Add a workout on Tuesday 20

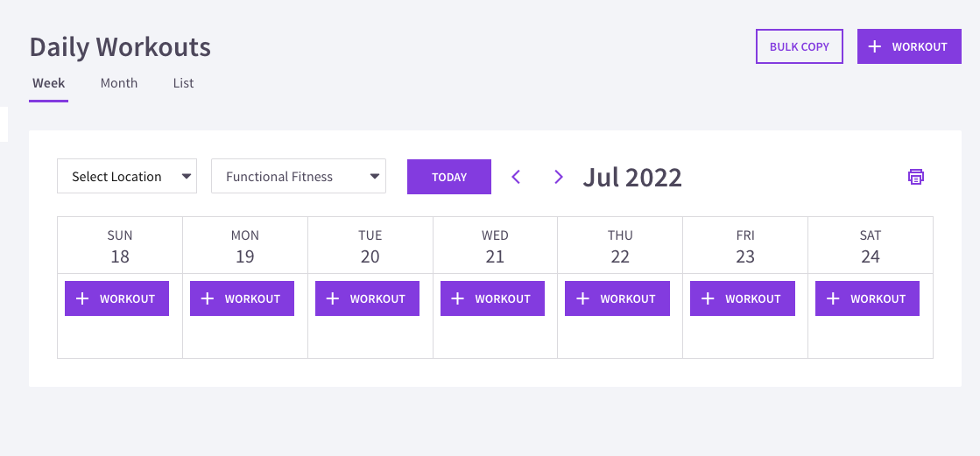367,298
